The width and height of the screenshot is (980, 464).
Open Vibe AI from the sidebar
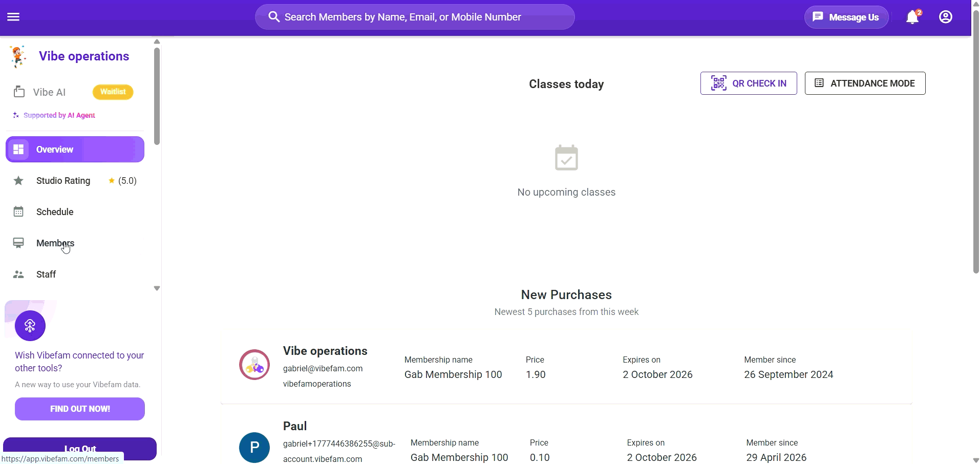tap(49, 92)
